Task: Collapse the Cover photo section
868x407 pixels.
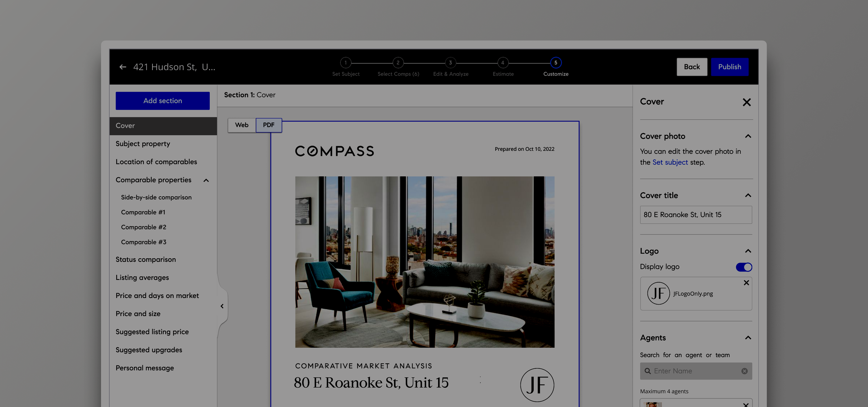Action: coord(748,136)
